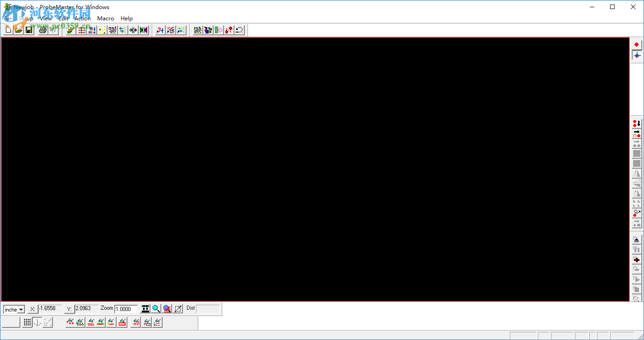Click the crosshair probe tool in the right sidebar
This screenshot has height=340, width=644.
636,55
